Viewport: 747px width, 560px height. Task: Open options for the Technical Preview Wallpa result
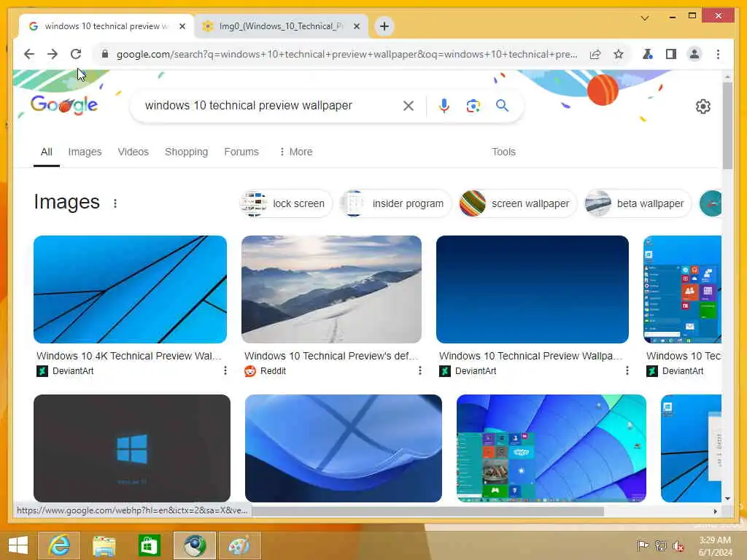pos(627,370)
